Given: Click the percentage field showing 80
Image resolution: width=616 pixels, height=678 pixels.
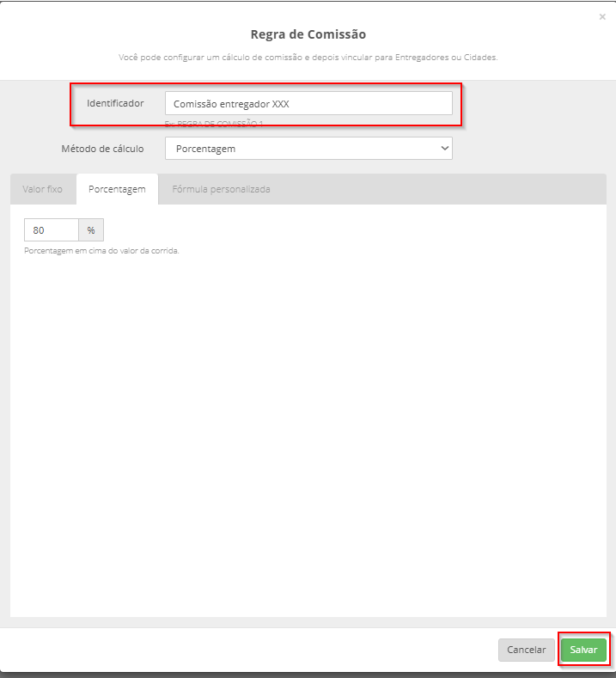Looking at the screenshot, I should pos(52,230).
